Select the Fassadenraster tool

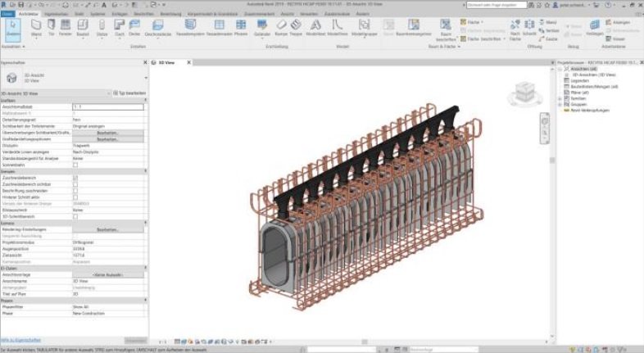pyautogui.click(x=220, y=28)
